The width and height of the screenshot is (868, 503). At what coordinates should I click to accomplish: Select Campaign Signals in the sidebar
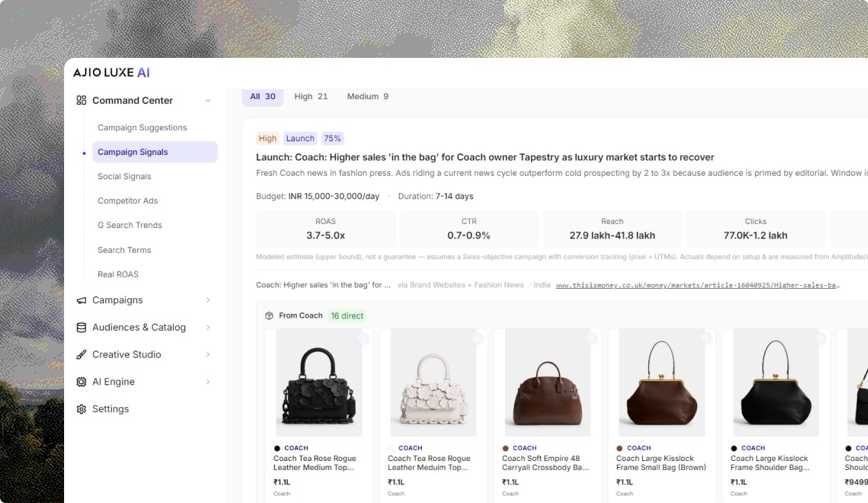click(x=155, y=152)
